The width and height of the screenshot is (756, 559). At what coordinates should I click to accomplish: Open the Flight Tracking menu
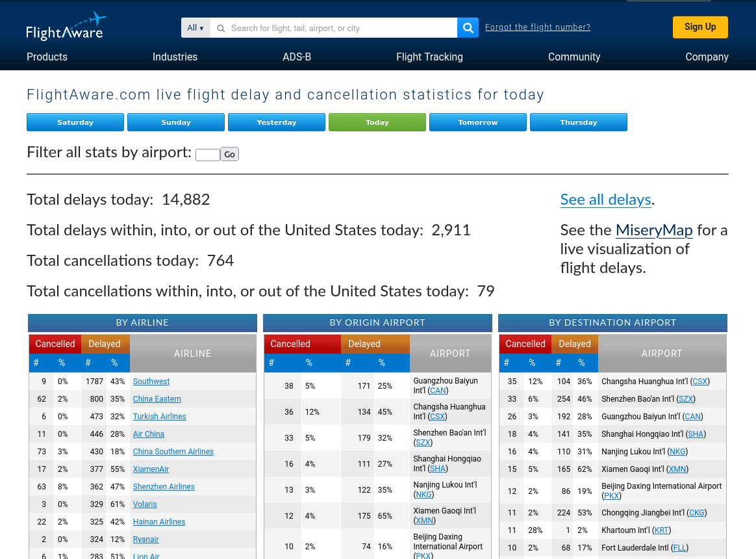click(429, 57)
